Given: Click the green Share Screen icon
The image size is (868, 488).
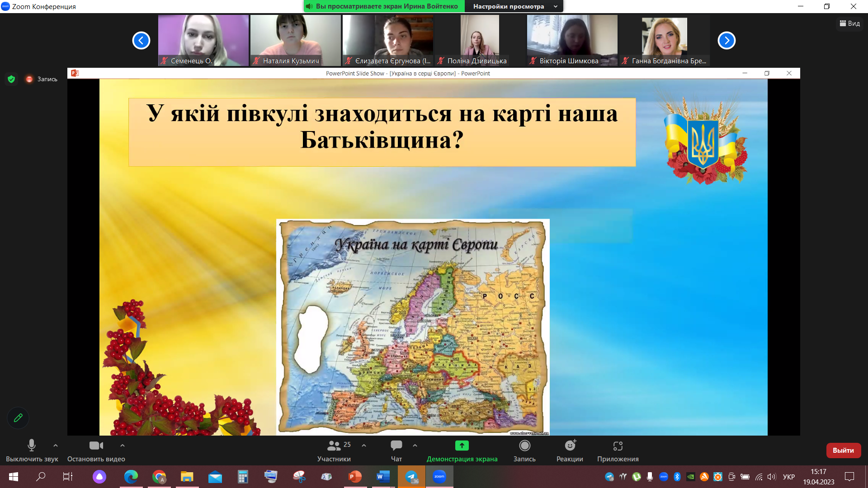Looking at the screenshot, I should (x=462, y=446).
